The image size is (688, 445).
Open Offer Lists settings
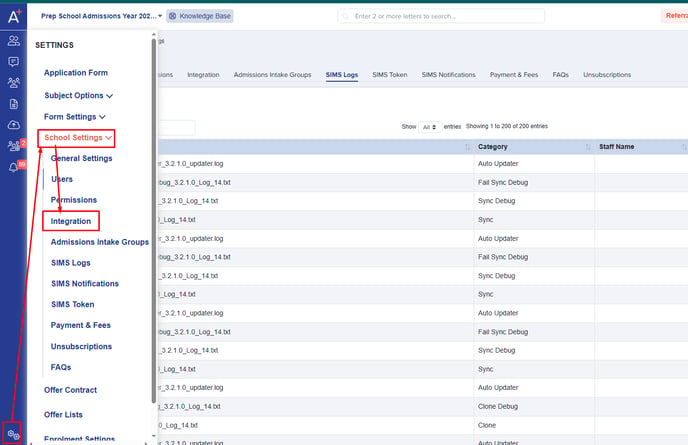[x=63, y=415]
